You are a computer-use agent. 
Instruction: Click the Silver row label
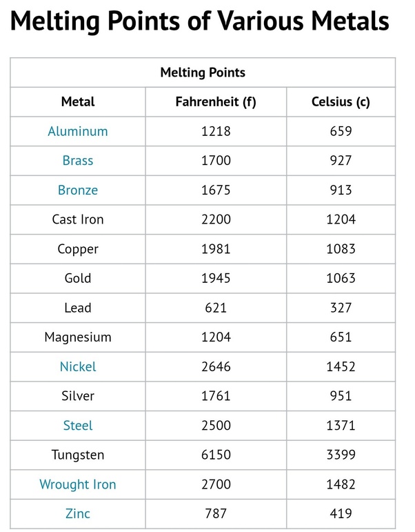coord(78,396)
